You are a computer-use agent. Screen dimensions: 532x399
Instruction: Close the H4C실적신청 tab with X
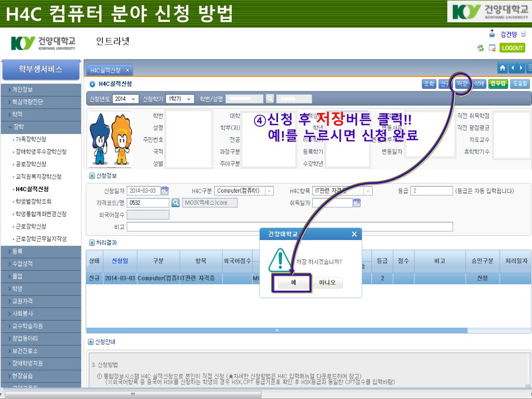pyautogui.click(x=128, y=70)
